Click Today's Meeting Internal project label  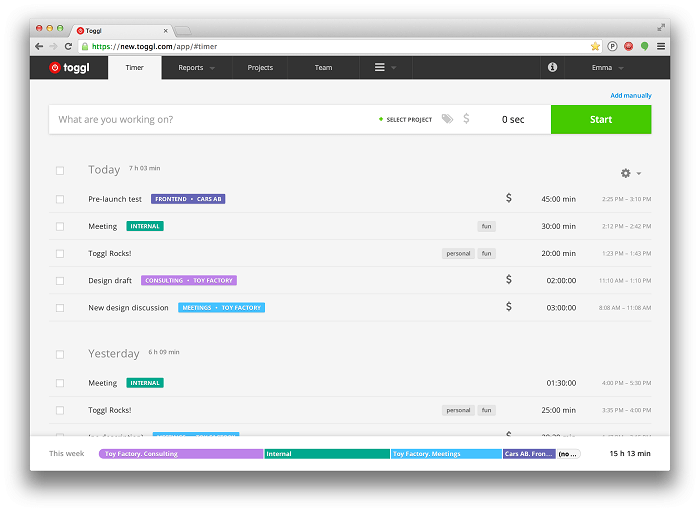(x=145, y=226)
